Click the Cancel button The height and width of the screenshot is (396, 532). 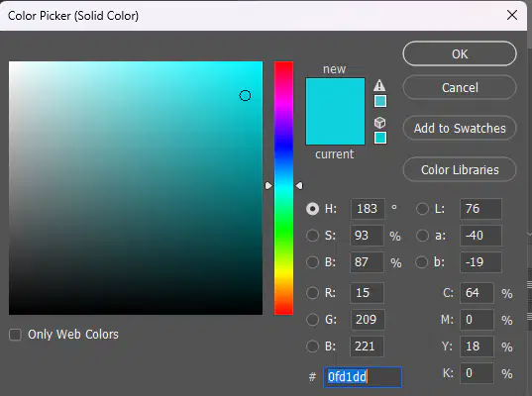point(460,87)
